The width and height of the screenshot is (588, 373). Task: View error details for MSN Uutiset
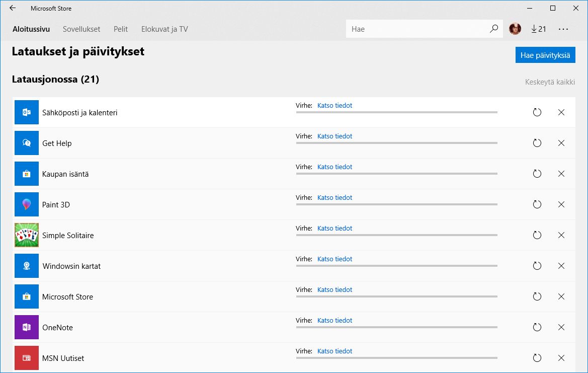pos(334,351)
